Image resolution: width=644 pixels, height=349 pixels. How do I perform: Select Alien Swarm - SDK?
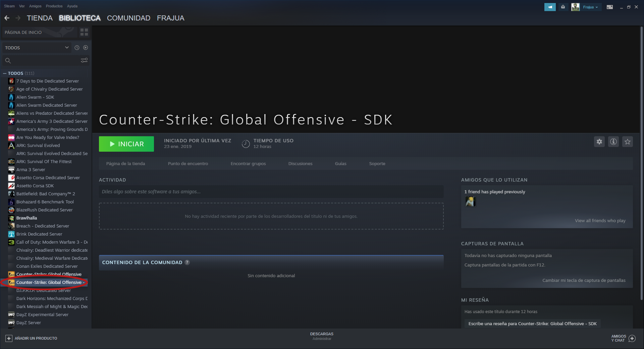48,97
